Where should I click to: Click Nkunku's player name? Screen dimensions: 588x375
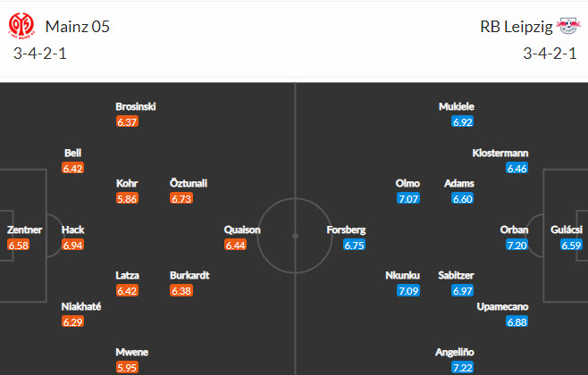pos(402,275)
